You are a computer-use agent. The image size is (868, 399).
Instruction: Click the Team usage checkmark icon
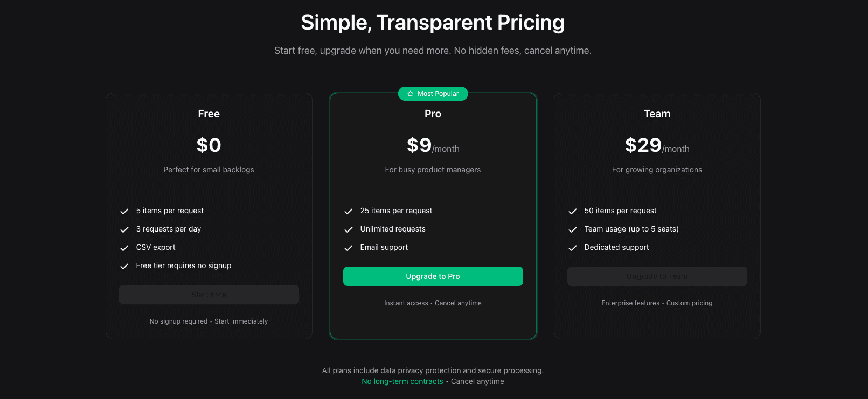[x=573, y=229]
